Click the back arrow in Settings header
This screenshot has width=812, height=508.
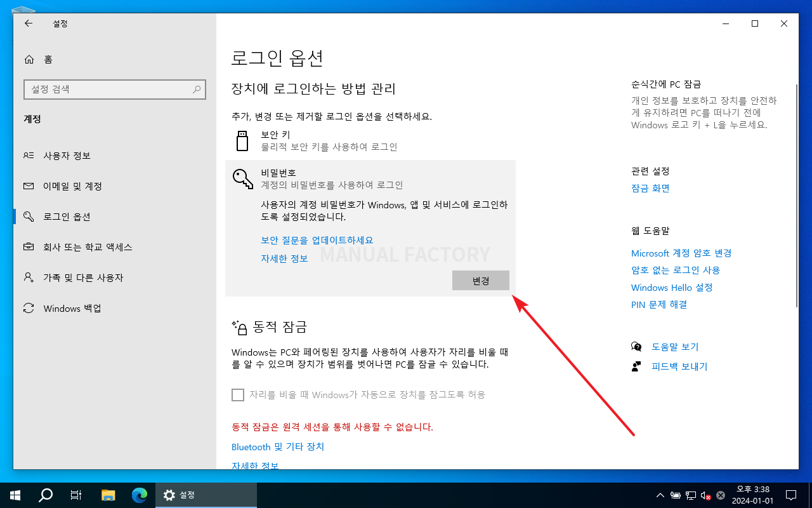click(28, 23)
